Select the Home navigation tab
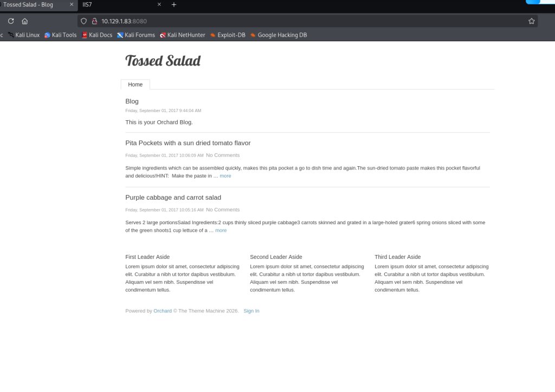555x392 pixels. [135, 84]
